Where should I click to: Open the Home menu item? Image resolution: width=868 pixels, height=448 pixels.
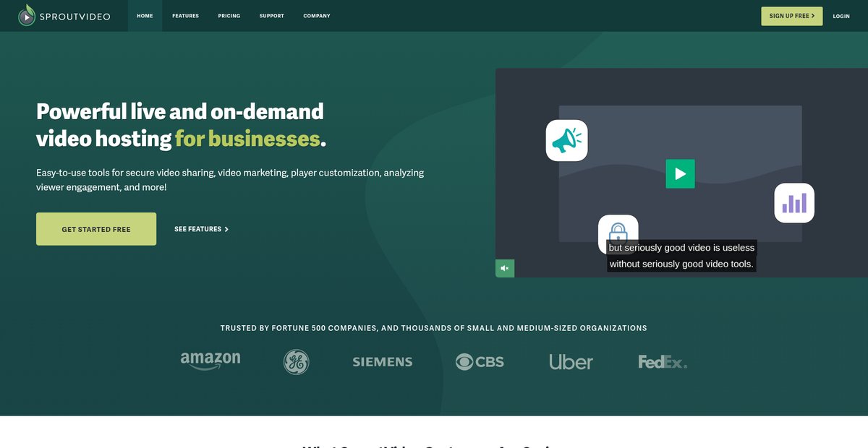click(x=145, y=16)
